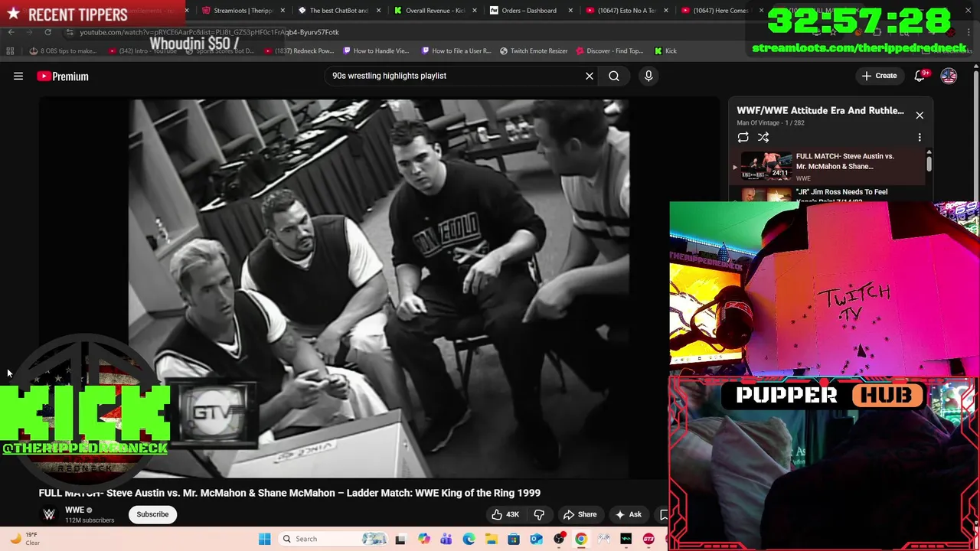Share this video
The image size is (980, 551).
pos(580,514)
